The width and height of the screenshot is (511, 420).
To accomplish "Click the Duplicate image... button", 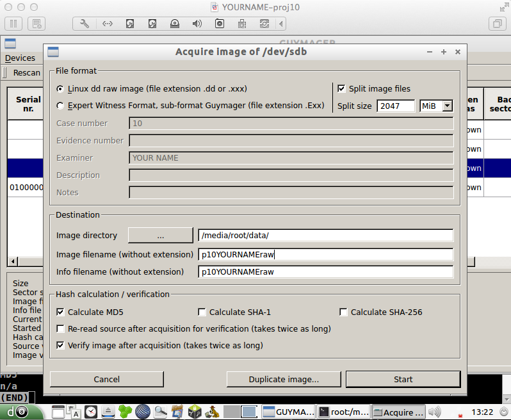I will click(x=284, y=379).
